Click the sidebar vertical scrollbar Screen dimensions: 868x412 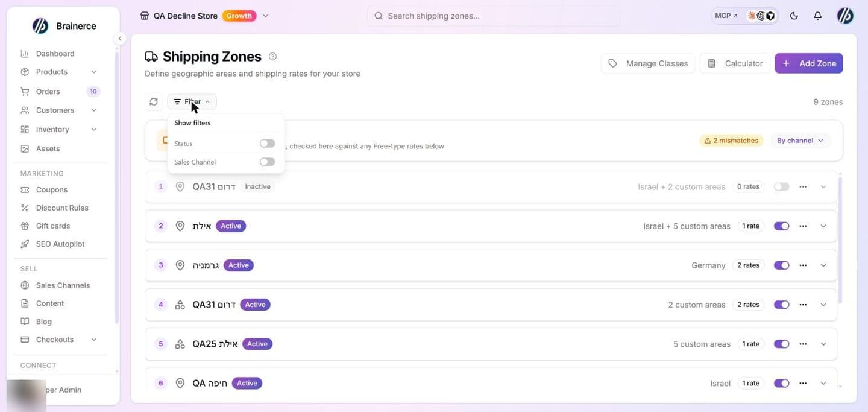pos(116,187)
